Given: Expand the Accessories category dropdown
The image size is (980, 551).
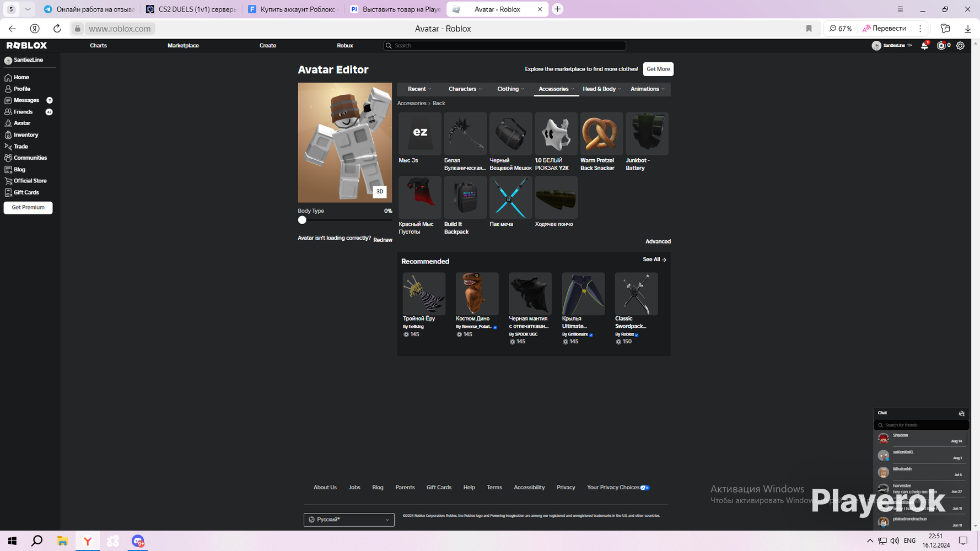Looking at the screenshot, I should pos(556,89).
